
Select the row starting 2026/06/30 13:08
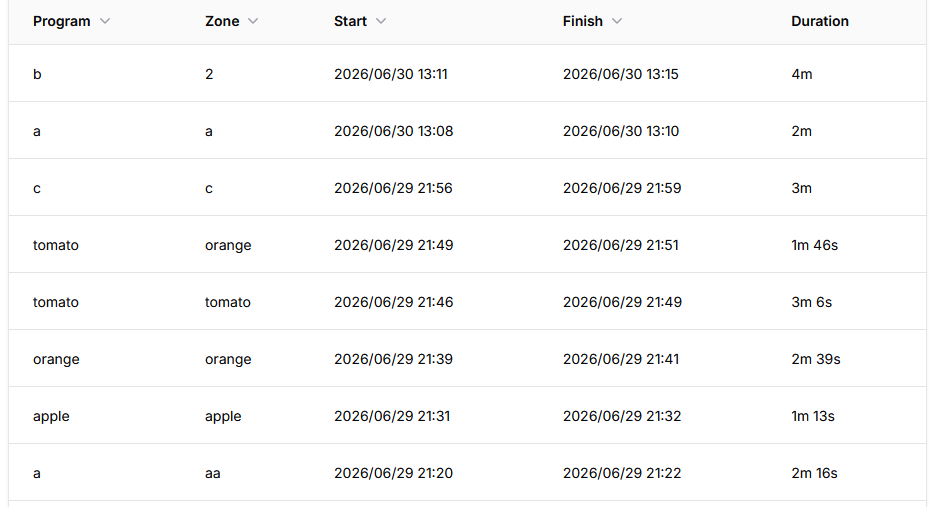467,131
